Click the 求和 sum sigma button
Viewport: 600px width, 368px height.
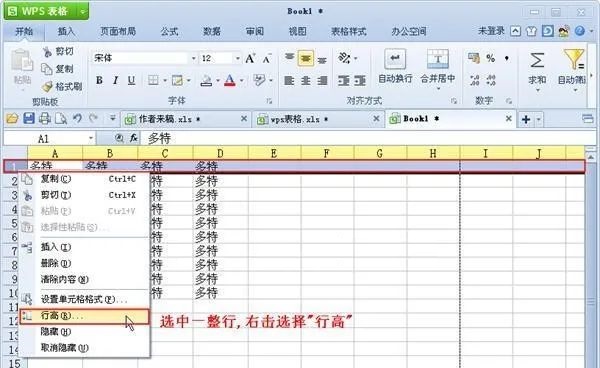pos(537,69)
